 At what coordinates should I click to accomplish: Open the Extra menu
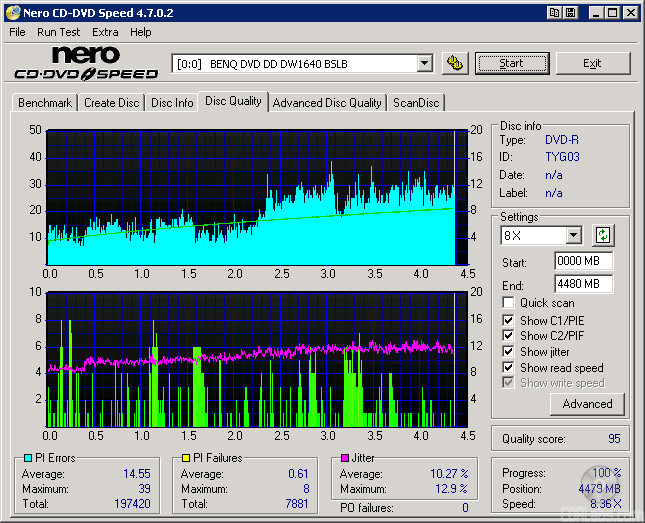pyautogui.click(x=105, y=32)
